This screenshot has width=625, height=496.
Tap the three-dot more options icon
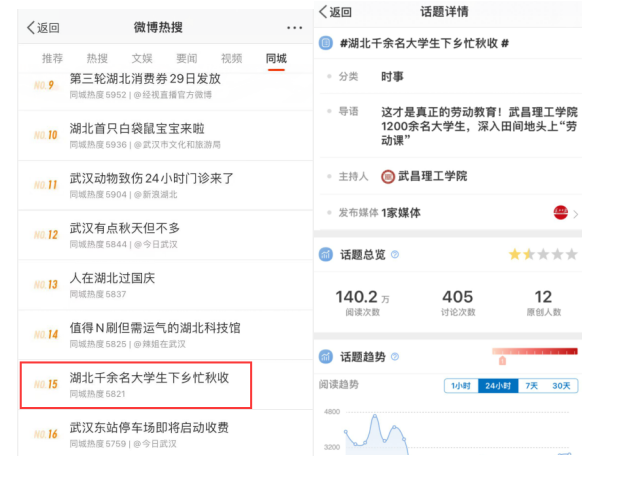293,28
